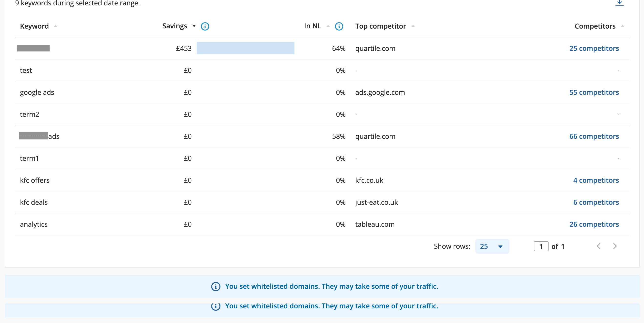Image resolution: width=644 pixels, height=323 pixels.
Task: Open the 6 competitors link for kfc deals
Action: tap(596, 202)
